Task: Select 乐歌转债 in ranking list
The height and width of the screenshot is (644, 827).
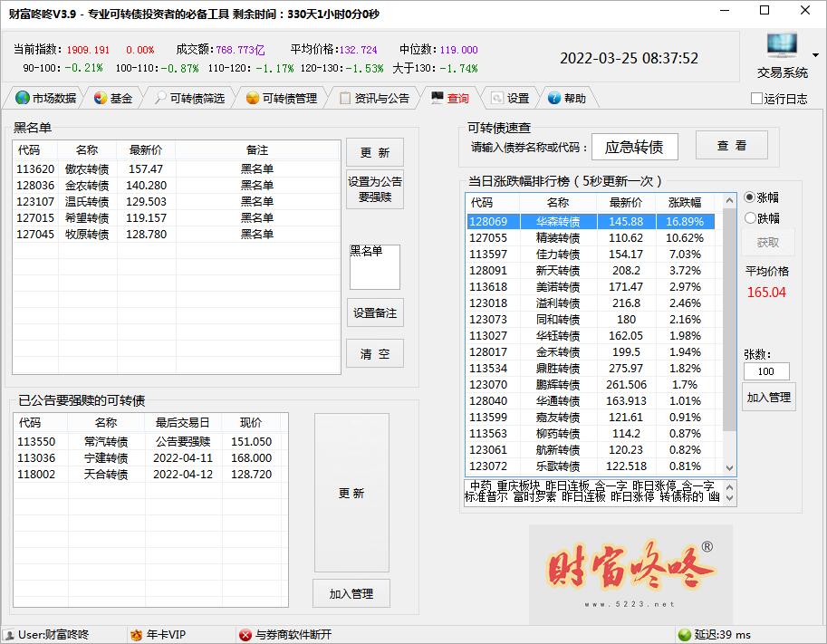Action: (x=591, y=466)
